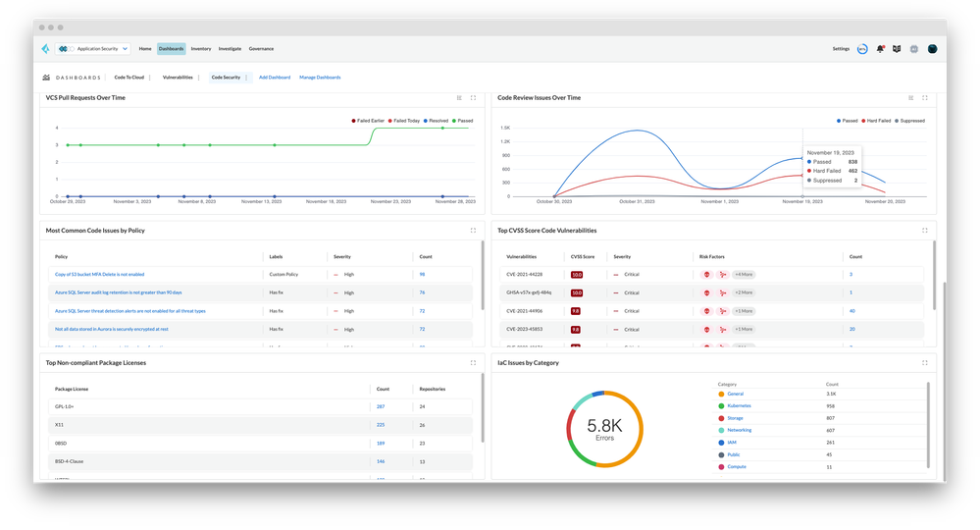Switch to the Vulnerabilities dashboard tab
The width and height of the screenshot is (980, 530).
pyautogui.click(x=178, y=77)
